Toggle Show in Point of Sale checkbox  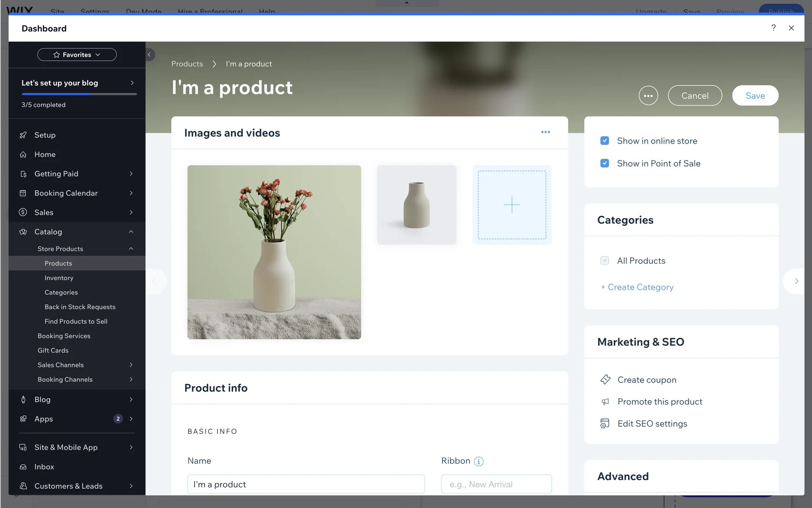click(605, 163)
